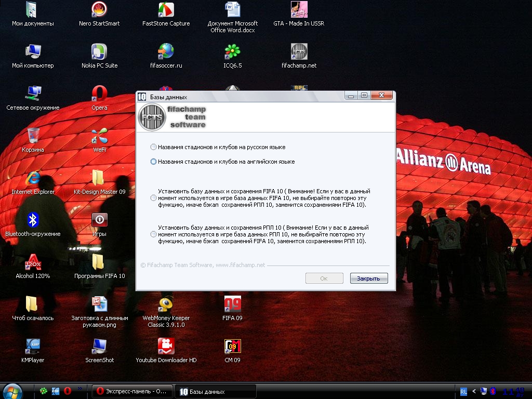532x399 pixels.
Task: Launch FastStone Capture from desktop
Action: click(x=166, y=14)
